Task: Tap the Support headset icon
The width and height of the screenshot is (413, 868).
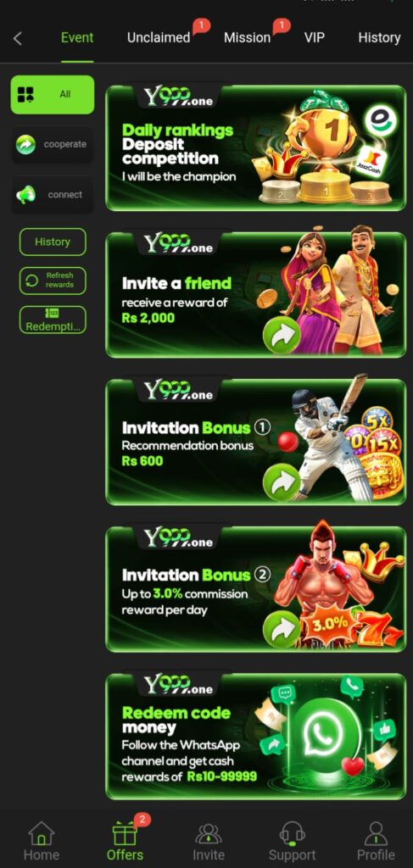Action: click(x=293, y=834)
